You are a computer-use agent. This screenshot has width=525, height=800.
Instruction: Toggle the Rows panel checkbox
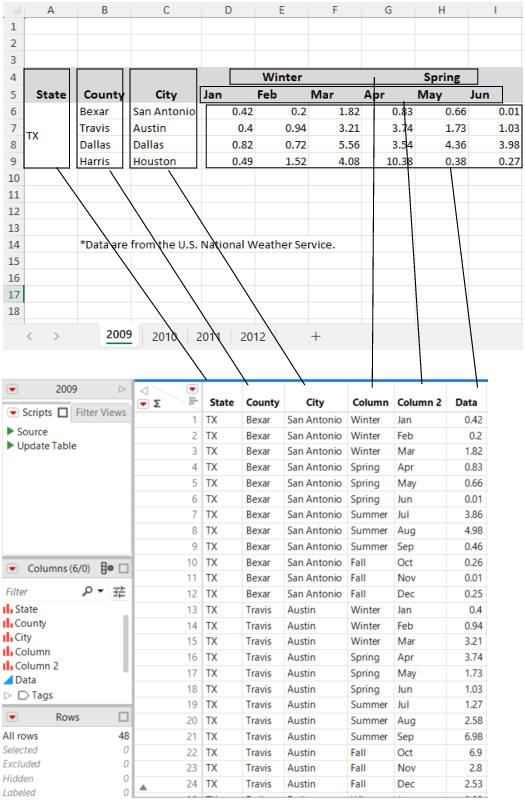point(123,717)
